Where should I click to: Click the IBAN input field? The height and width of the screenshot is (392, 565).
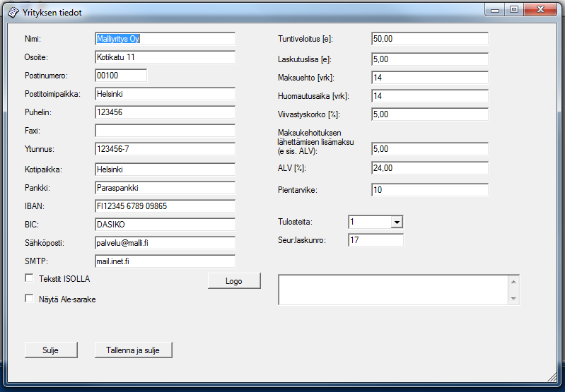(x=165, y=206)
